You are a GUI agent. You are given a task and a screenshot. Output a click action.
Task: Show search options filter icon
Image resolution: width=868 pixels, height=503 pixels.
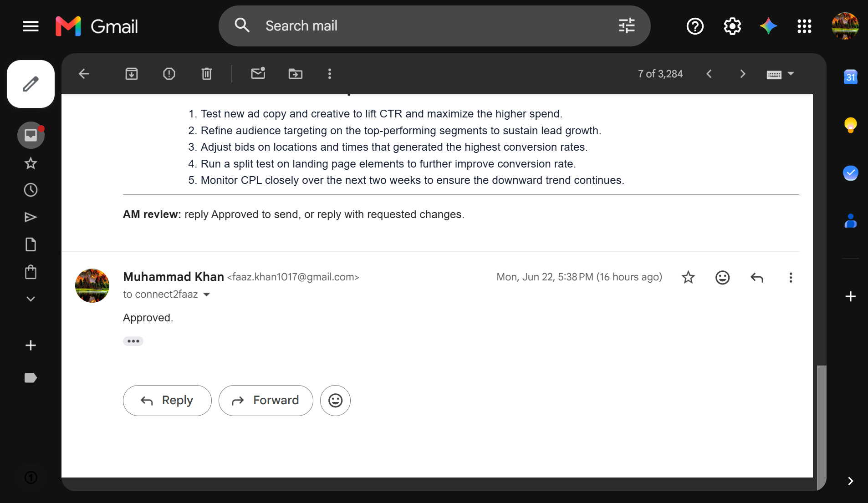pyautogui.click(x=627, y=25)
